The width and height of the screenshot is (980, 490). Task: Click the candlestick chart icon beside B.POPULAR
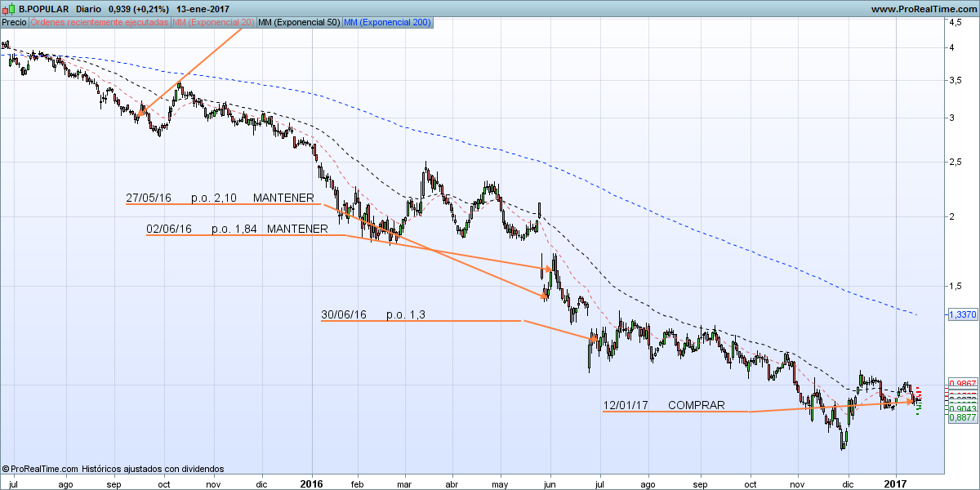click(8, 9)
